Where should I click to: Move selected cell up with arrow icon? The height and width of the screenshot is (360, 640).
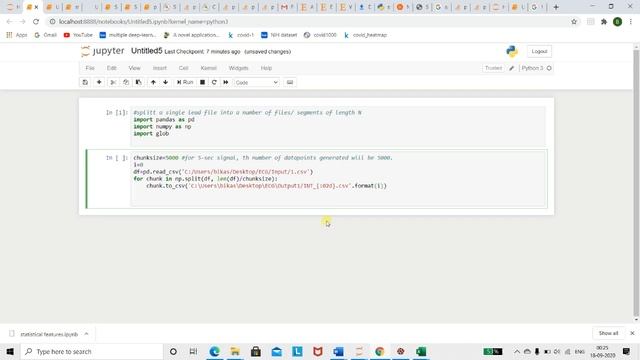(x=153, y=82)
